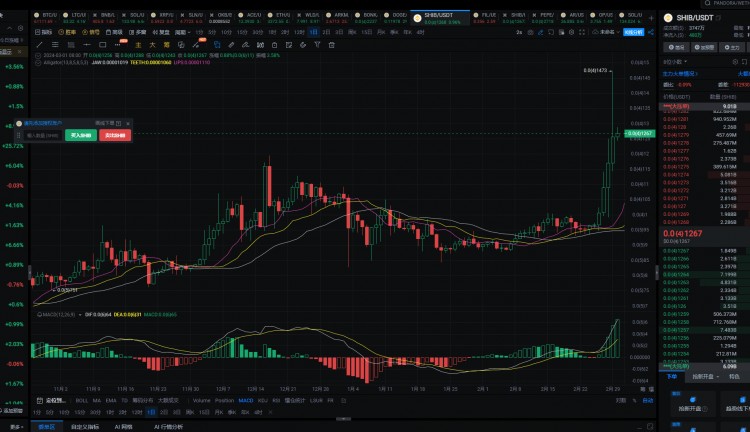Switch to the ETH/U symbol tab
The image size is (750, 432).
click(279, 18)
